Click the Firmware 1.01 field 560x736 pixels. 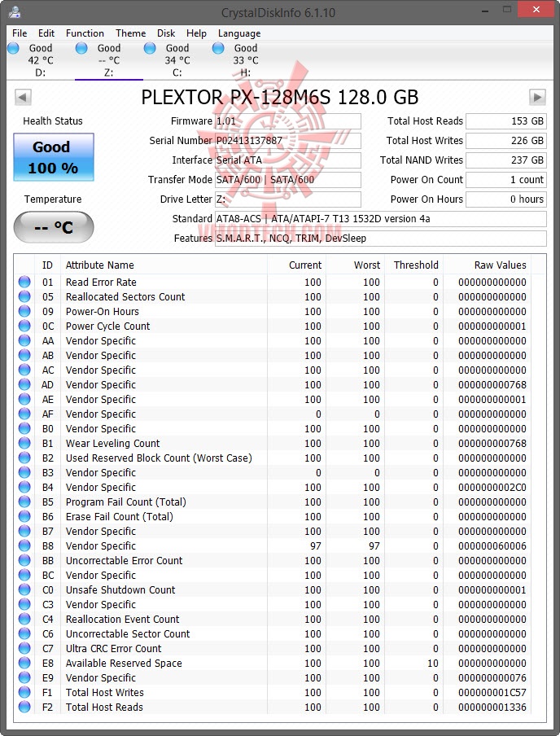[288, 121]
